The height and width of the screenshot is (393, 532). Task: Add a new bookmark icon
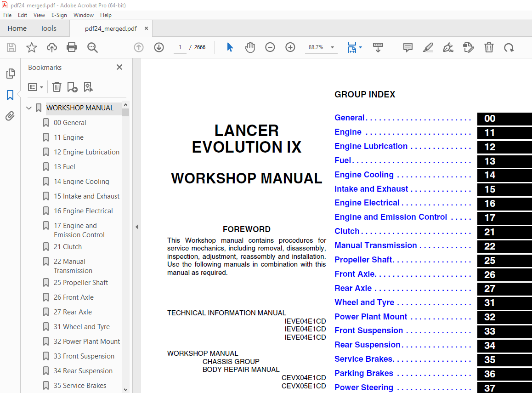pos(72,87)
